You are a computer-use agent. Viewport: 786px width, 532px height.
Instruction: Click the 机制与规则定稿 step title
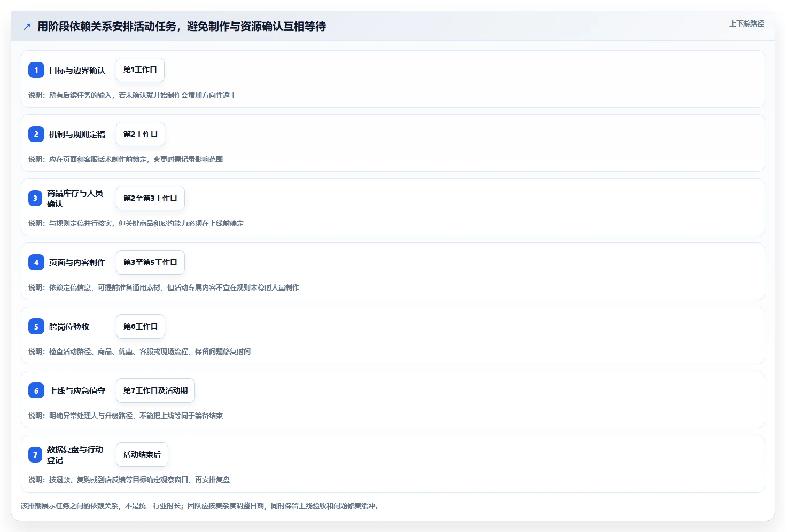[77, 134]
